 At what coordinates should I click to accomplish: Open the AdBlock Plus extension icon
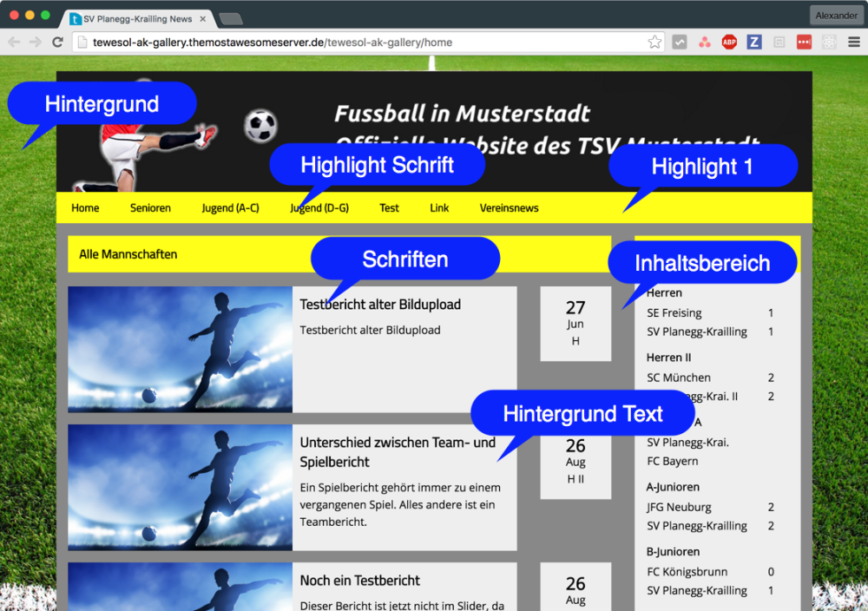coord(729,42)
